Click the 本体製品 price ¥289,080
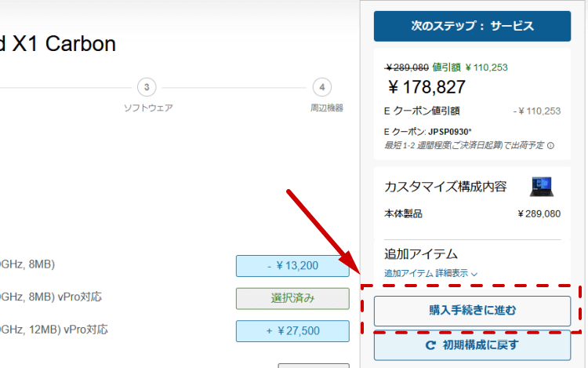588x368 pixels. (x=539, y=214)
